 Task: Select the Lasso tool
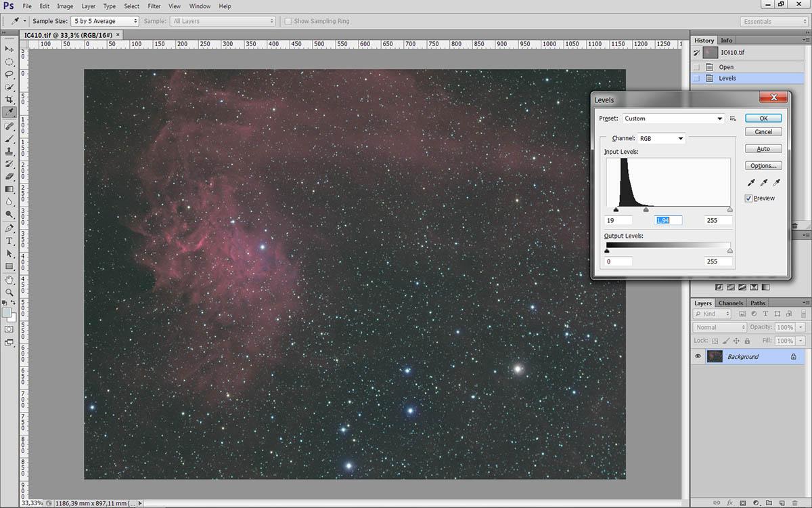pyautogui.click(x=9, y=75)
